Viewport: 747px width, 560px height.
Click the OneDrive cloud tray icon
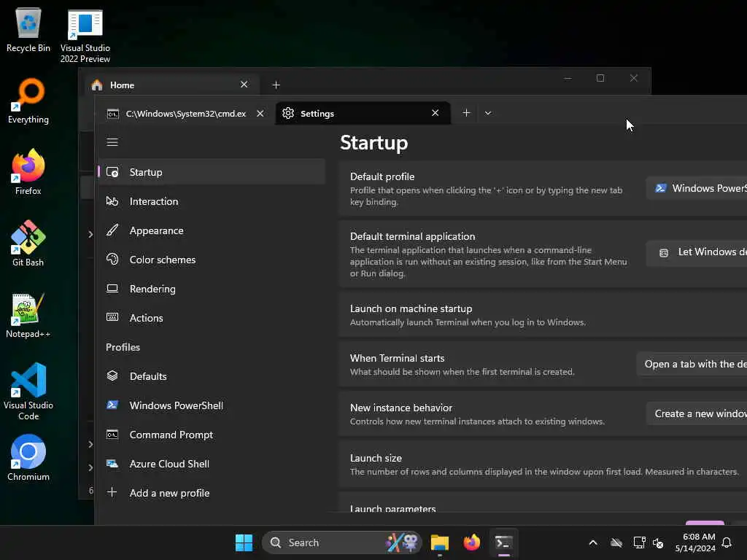616,542
